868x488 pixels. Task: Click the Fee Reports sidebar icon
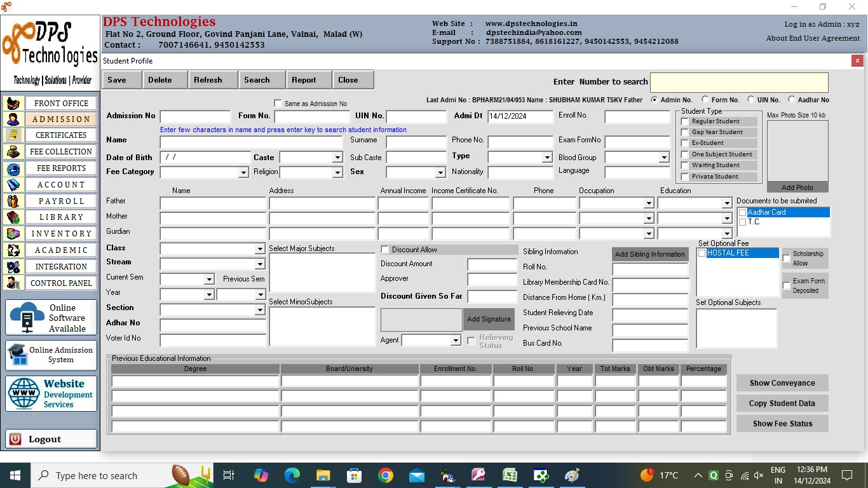point(13,168)
